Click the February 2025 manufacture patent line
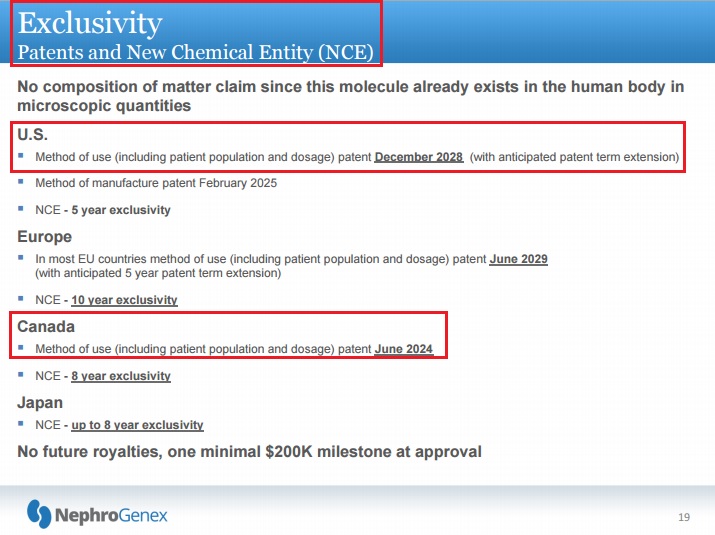This screenshot has width=715, height=535. [156, 183]
